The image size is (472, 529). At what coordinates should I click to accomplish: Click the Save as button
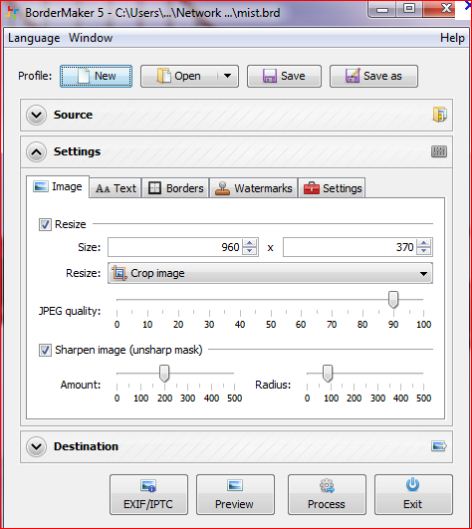(373, 76)
